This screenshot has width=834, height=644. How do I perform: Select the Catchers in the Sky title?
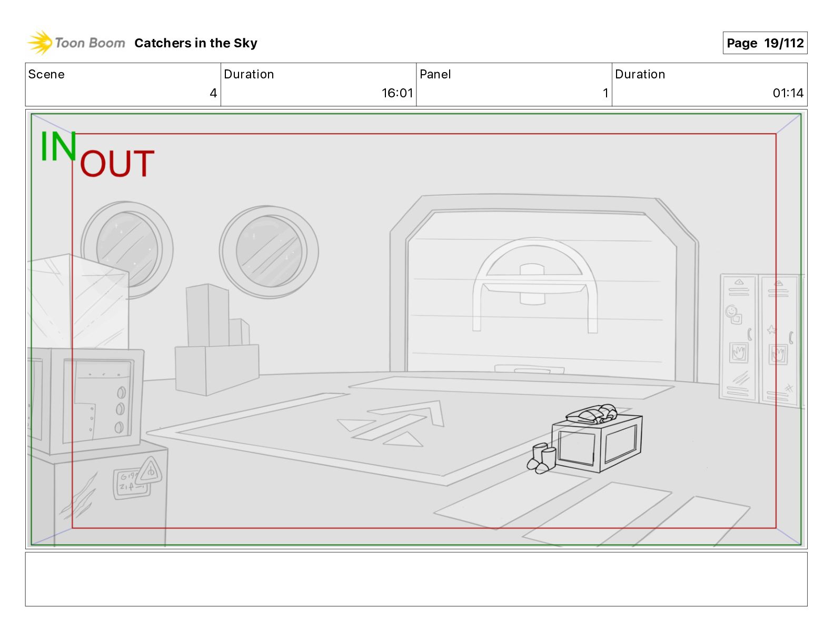[x=195, y=43]
